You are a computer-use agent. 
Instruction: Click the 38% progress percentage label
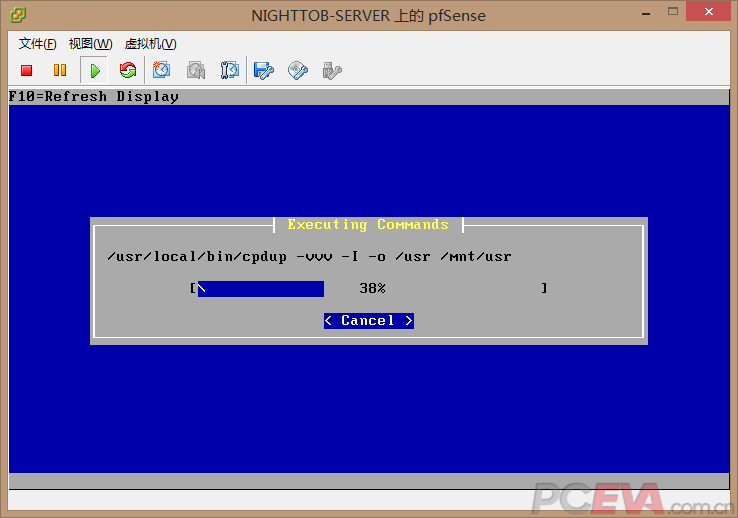pyautogui.click(x=372, y=289)
